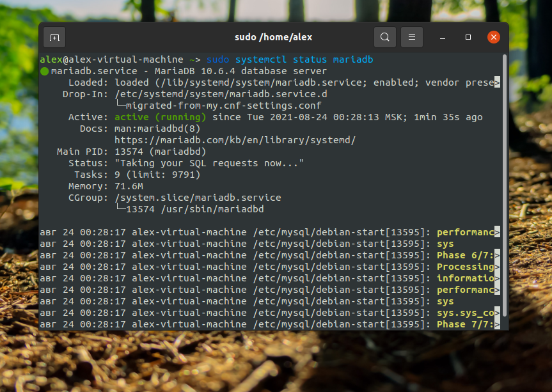Screen dimensions: 552x392
Task: Select migrated-from-my.cnf-settings.conf drop-in entry
Action: point(223,106)
